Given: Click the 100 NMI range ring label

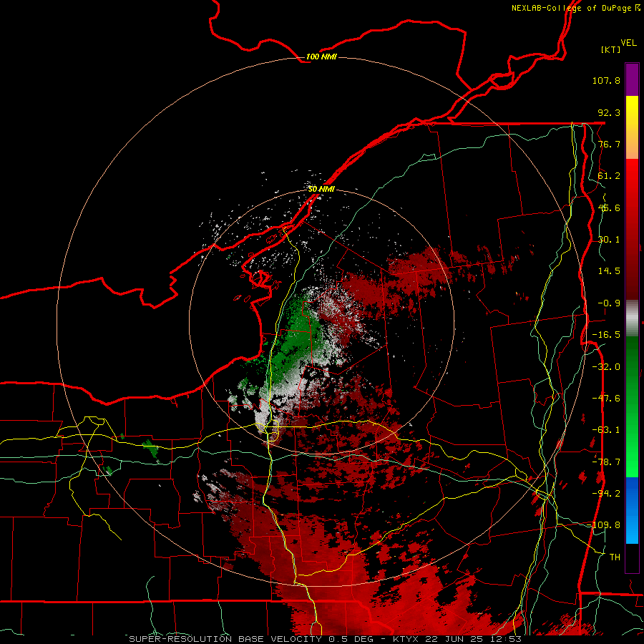Looking at the screenshot, I should point(321,57).
